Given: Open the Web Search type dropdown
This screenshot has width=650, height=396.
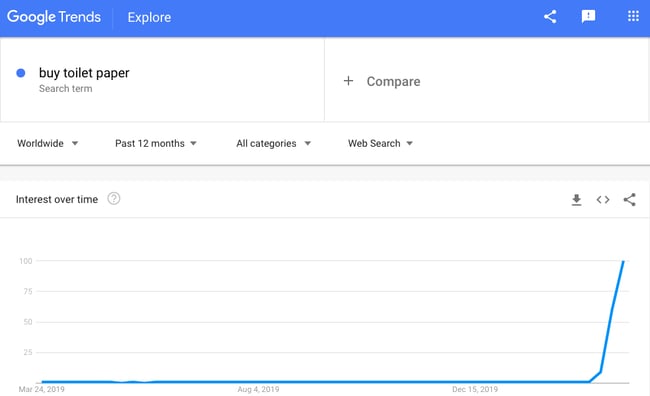Looking at the screenshot, I should click(x=380, y=143).
